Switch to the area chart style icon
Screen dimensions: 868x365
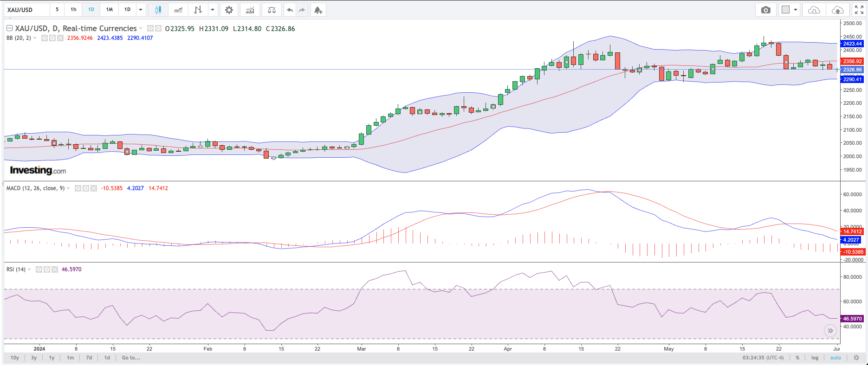point(178,10)
